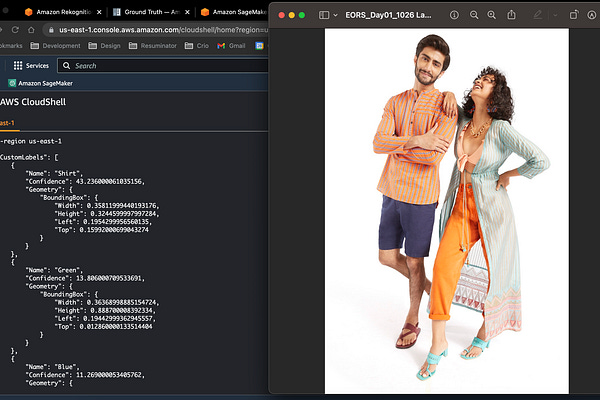The image size is (600, 400).
Task: Open the markup tool options chevron
Action: click(555, 15)
